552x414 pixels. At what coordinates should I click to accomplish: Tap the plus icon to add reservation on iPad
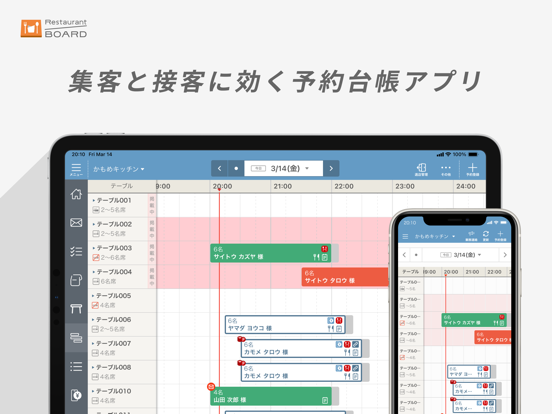click(x=472, y=169)
